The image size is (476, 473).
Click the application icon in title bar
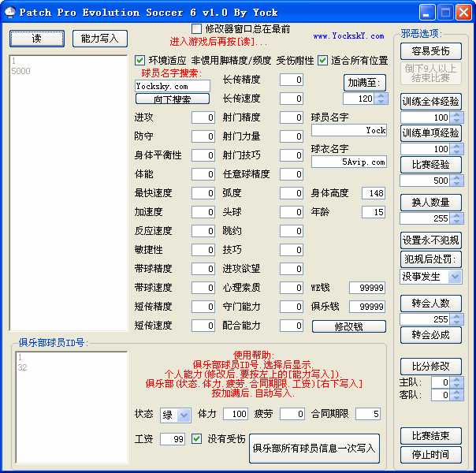click(x=10, y=12)
